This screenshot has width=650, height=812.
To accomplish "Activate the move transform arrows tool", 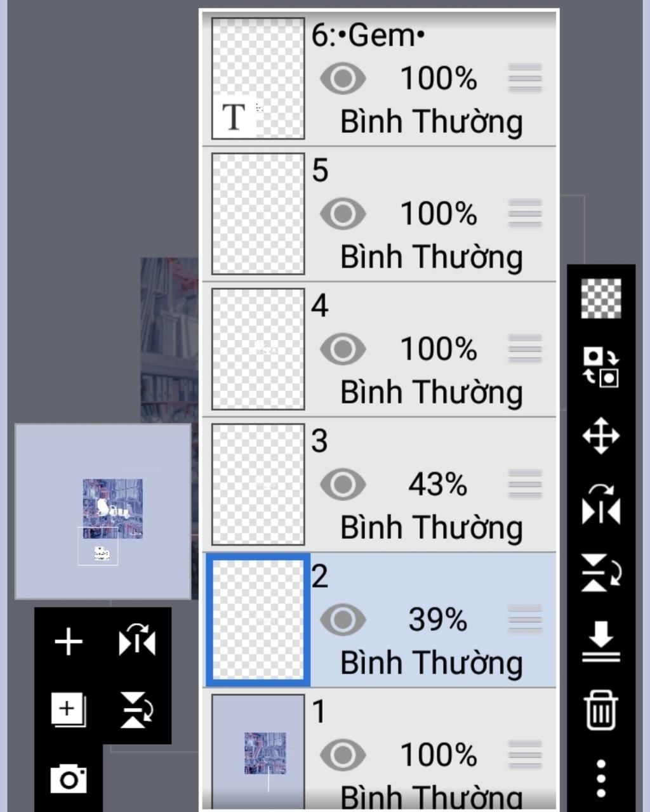I will point(600,436).
